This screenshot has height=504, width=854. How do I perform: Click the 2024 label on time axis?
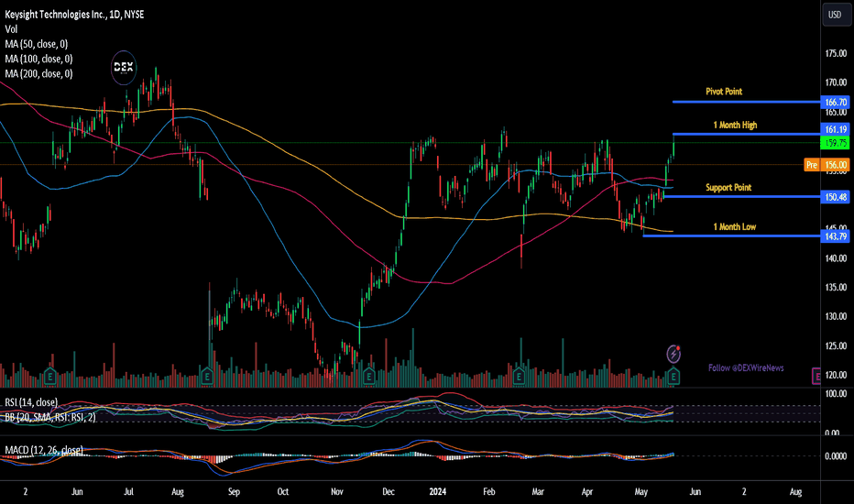point(437,491)
